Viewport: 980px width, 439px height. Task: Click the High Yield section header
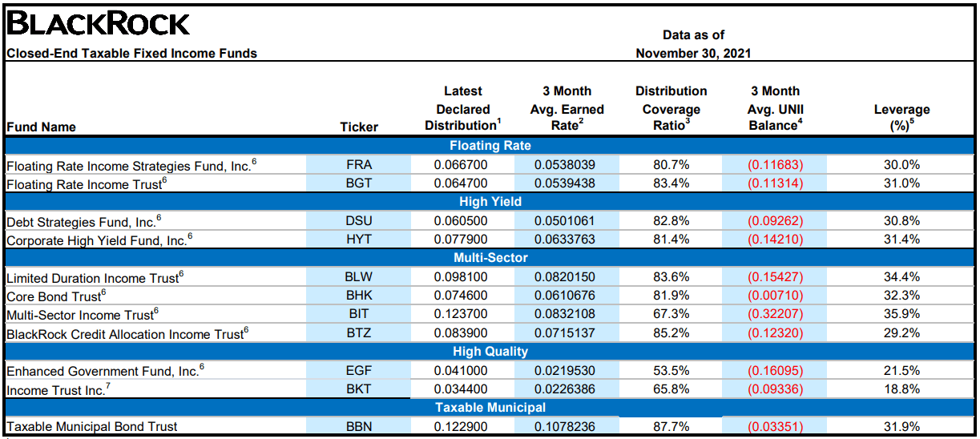tap(490, 202)
